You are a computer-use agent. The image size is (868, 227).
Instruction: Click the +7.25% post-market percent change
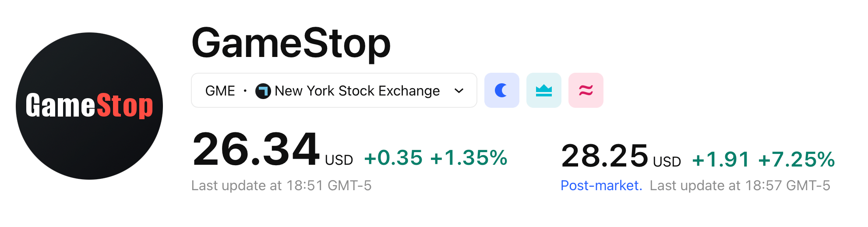click(x=797, y=160)
